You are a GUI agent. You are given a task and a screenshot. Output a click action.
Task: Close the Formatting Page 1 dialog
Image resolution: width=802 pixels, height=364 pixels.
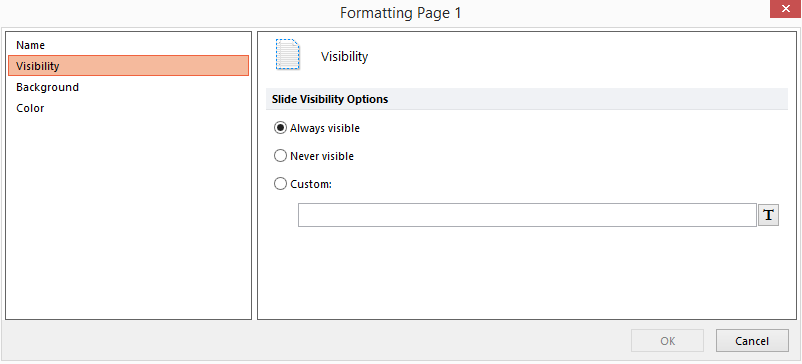[x=786, y=9]
